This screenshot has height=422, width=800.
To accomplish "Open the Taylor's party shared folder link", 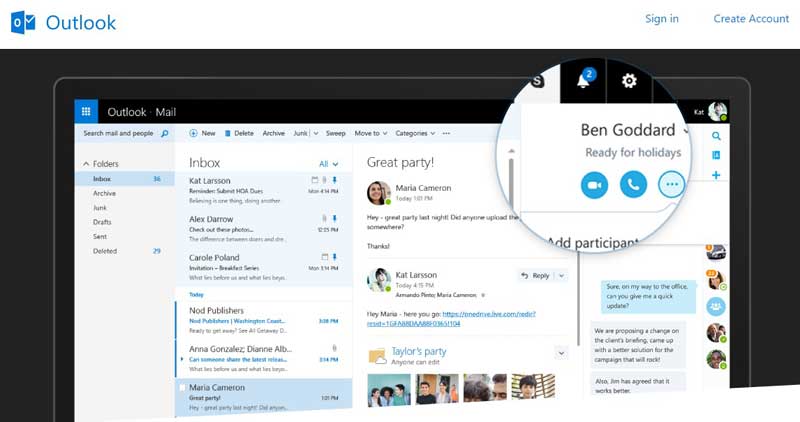I will [418, 351].
